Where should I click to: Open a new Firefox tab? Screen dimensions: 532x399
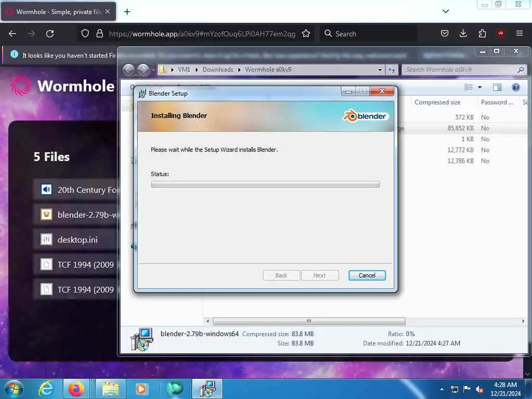[127, 12]
